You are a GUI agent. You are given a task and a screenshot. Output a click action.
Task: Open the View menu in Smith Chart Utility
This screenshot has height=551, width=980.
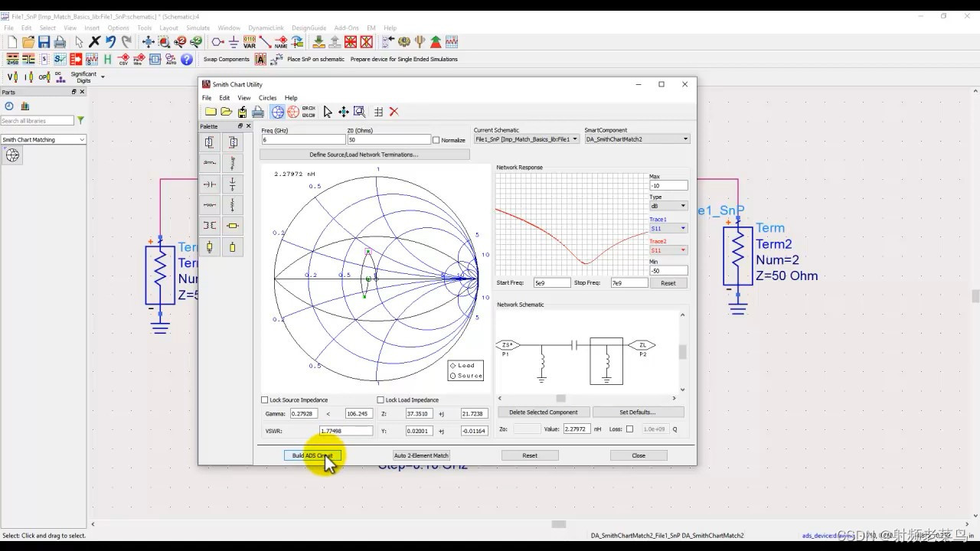tap(243, 98)
